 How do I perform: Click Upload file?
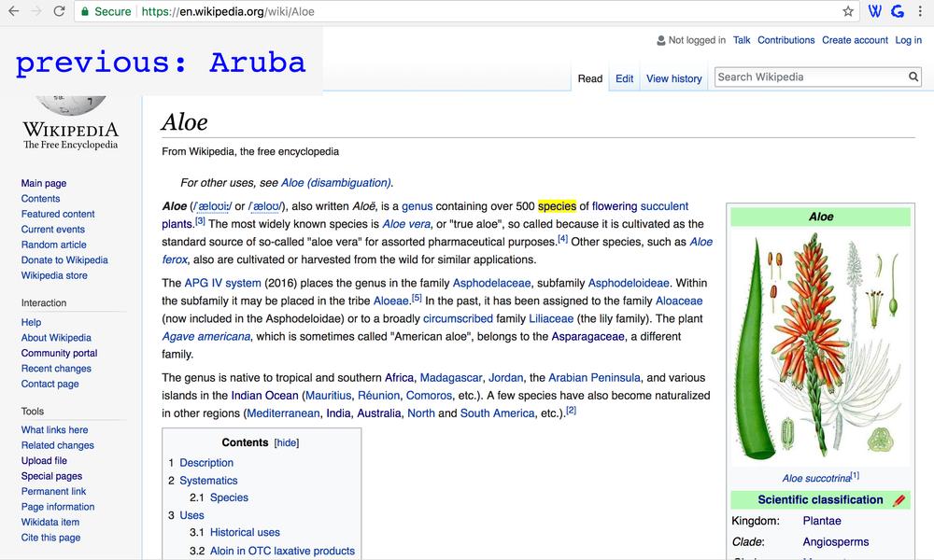44,461
